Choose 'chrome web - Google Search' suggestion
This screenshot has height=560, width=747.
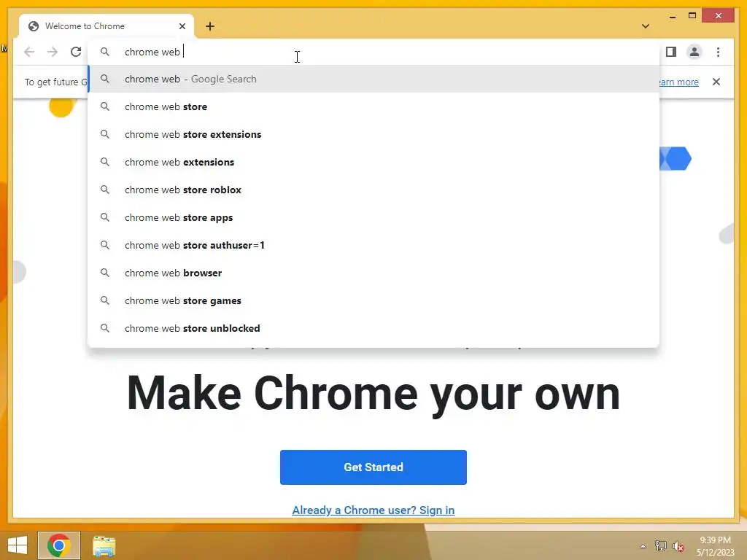pos(373,79)
